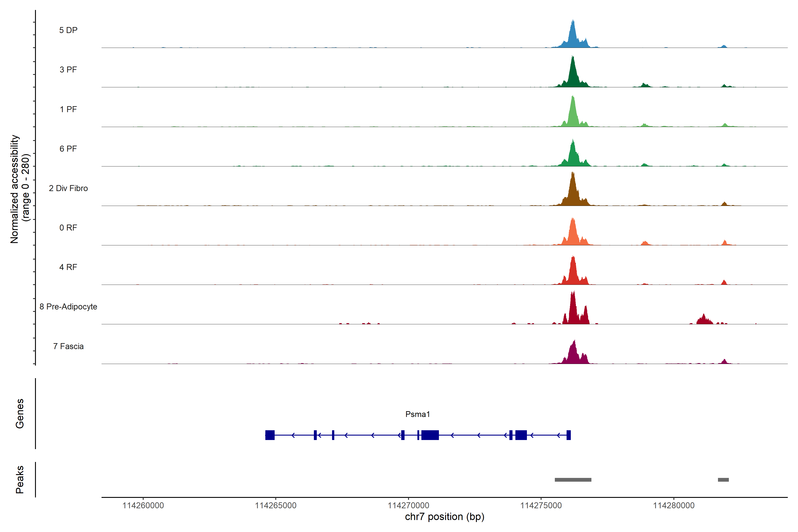
Task: Click the chr7 position axis title
Action: (444, 517)
